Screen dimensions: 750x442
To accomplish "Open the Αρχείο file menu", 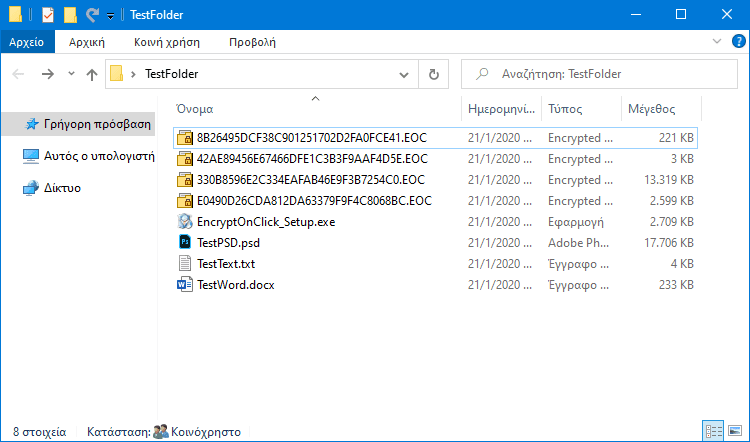I will click(27, 42).
